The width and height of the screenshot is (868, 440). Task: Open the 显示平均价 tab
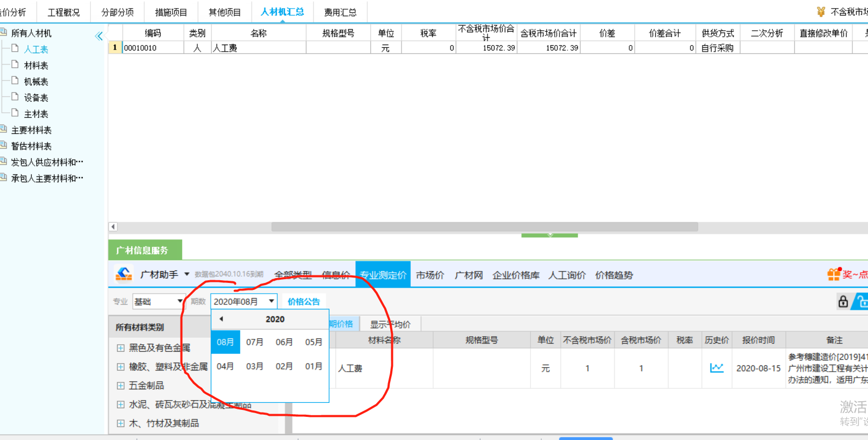click(390, 324)
